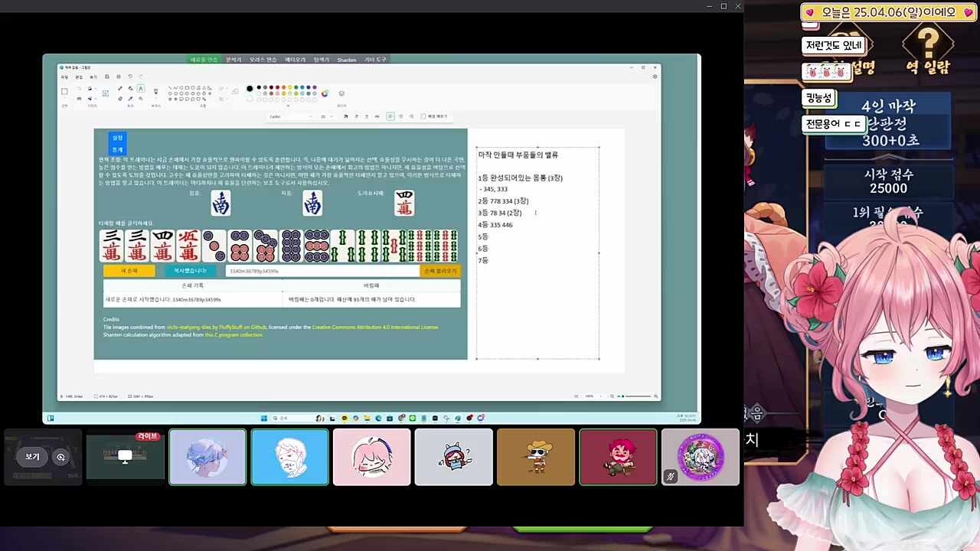The height and width of the screenshot is (551, 980).
Task: Click the 6-pin tile in hand
Action: [x=240, y=246]
